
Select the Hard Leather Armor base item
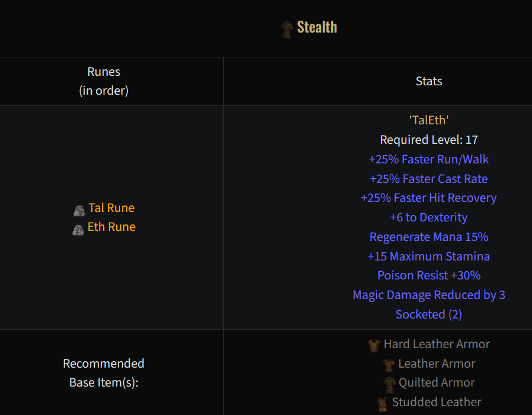point(437,344)
